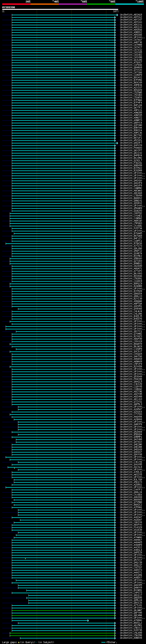
Task: Select the UniRef100_A0D347 hit
Action: 131,517
